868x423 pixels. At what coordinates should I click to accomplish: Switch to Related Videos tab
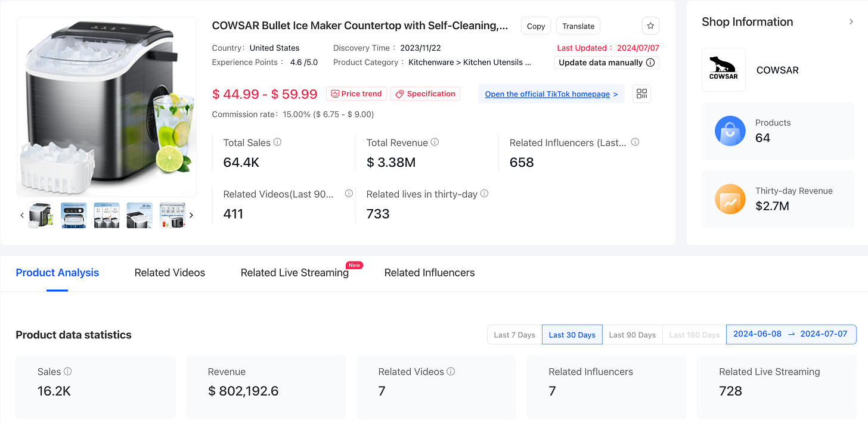(170, 273)
